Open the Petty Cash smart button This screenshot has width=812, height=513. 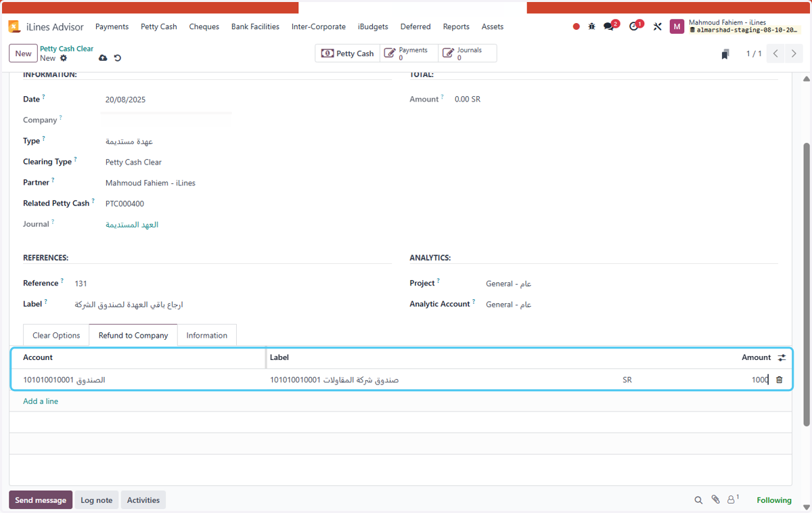click(x=347, y=53)
